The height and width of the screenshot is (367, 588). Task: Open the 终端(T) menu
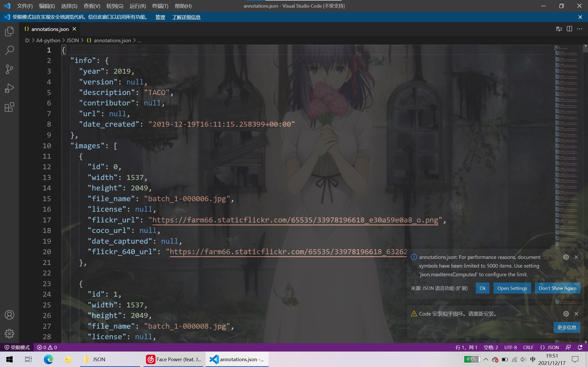160,6
